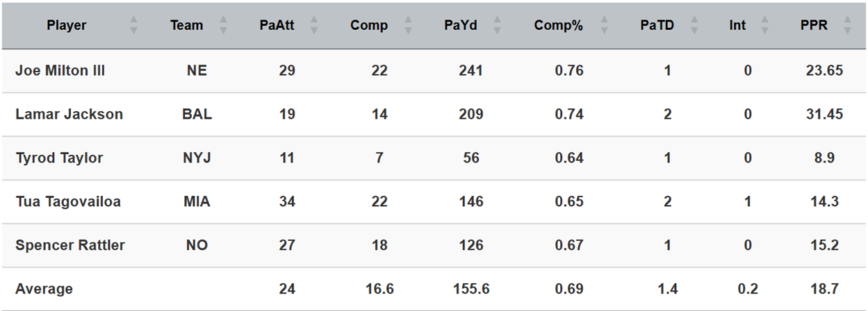Sort table by Player column header text
Viewport: 868px width, 311px height.
pos(67,26)
